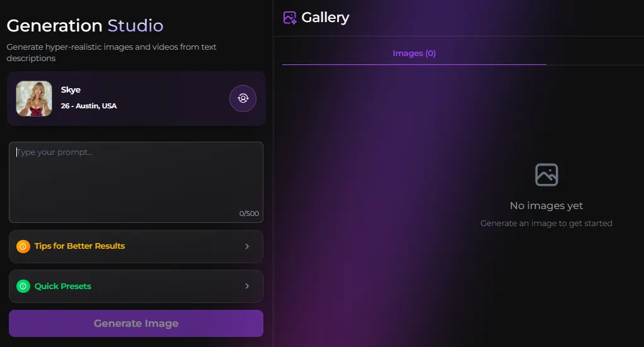The height and width of the screenshot is (347, 644).
Task: Click the Skye character name
Action: tap(71, 90)
